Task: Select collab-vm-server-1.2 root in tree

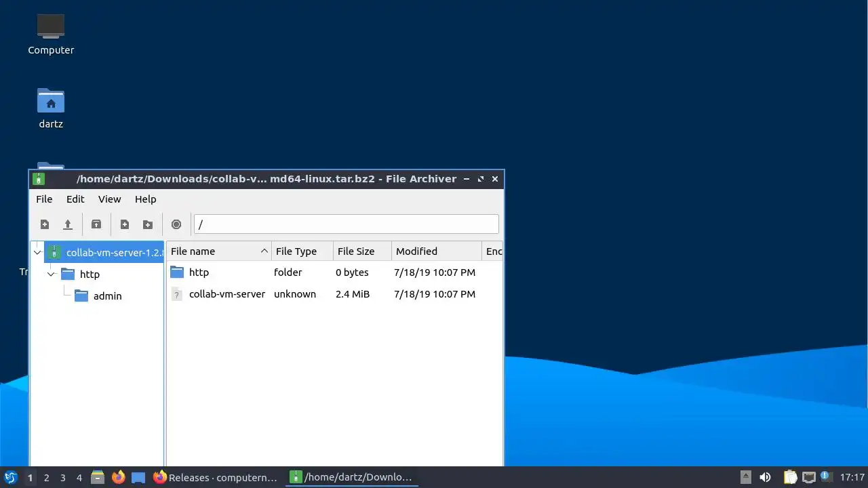Action: 104,252
